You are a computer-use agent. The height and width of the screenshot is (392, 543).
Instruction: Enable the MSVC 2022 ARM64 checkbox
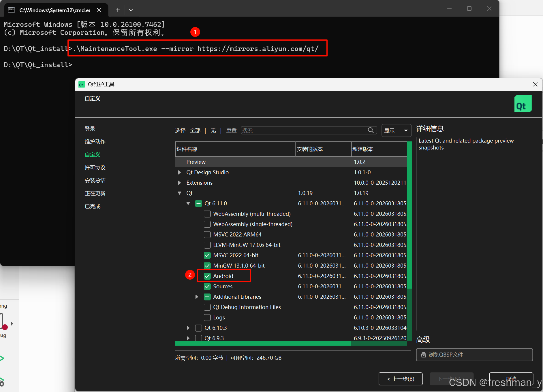click(207, 234)
